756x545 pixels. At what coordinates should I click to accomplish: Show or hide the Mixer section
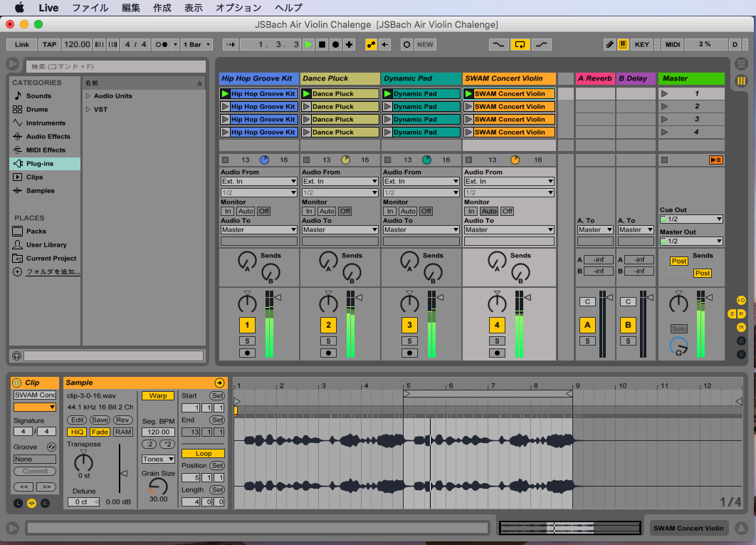tap(741, 327)
